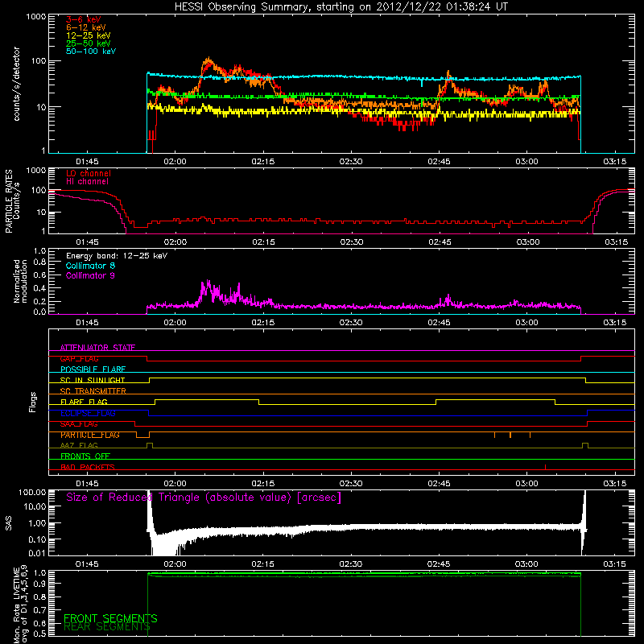Screen dimensions: 644x644
Task: Click the 'POSSIBLE_FLARE' flag label
Action: [93, 369]
